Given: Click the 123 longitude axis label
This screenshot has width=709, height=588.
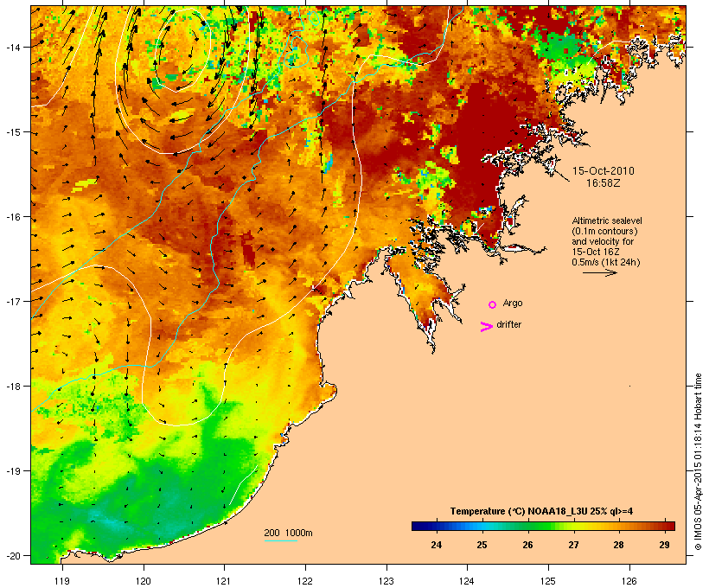Looking at the screenshot, I should tap(386, 581).
